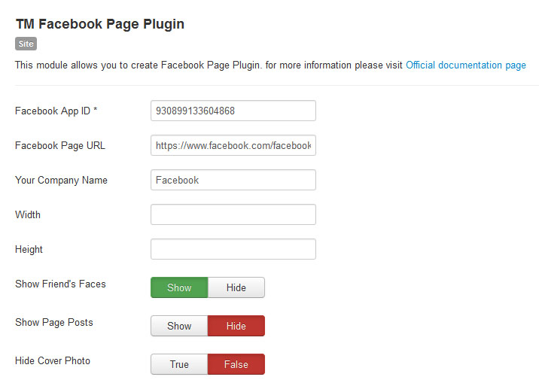This screenshot has height=392, width=539.
Task: Click the Your Company Name label
Action: 61,180
